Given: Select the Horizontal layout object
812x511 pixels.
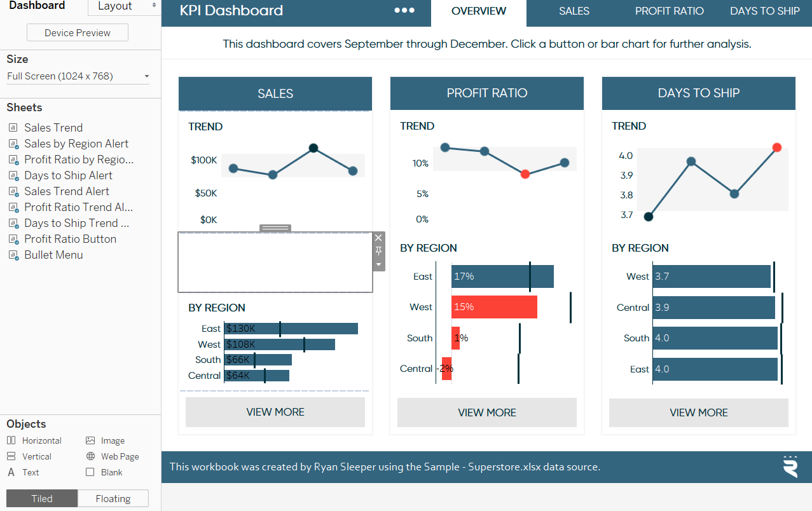Looking at the screenshot, I should coord(34,440).
